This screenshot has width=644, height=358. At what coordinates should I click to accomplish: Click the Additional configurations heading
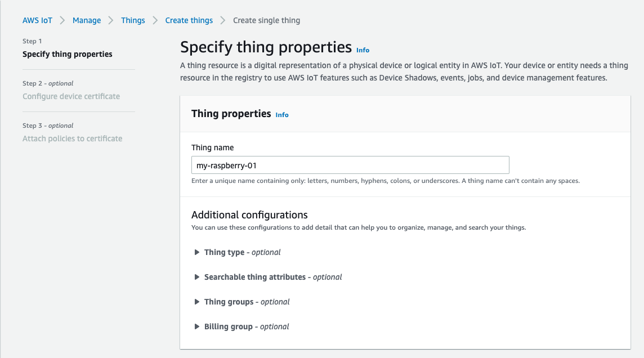coord(249,214)
